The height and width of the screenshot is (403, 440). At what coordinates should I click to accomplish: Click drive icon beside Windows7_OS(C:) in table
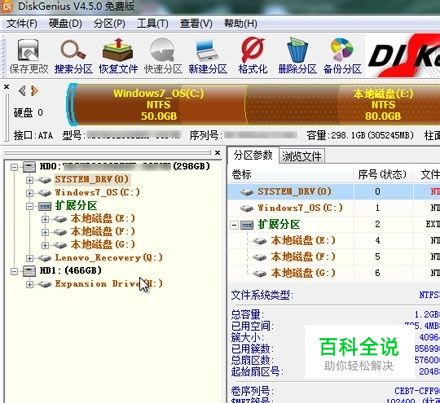247,209
